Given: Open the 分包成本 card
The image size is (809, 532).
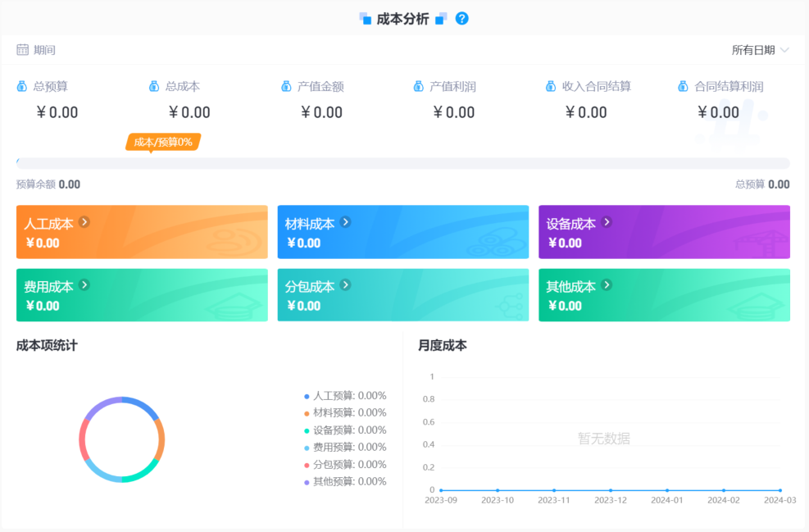Looking at the screenshot, I should (402, 295).
